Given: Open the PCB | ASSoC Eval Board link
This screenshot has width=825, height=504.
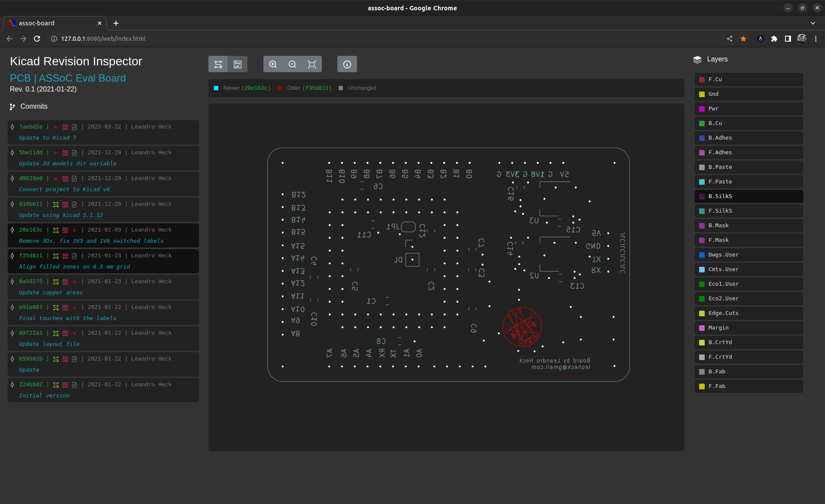Looking at the screenshot, I should point(68,78).
